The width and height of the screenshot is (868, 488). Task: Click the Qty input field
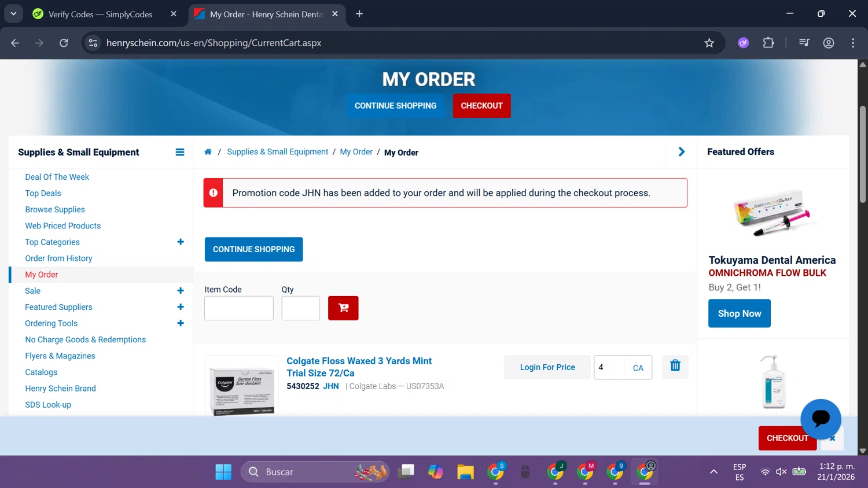pyautogui.click(x=301, y=308)
